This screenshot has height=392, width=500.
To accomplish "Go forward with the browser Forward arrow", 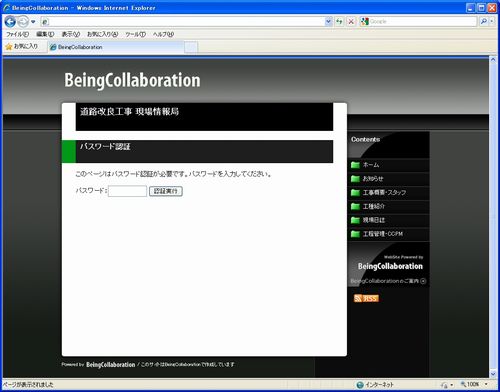I will [x=23, y=22].
